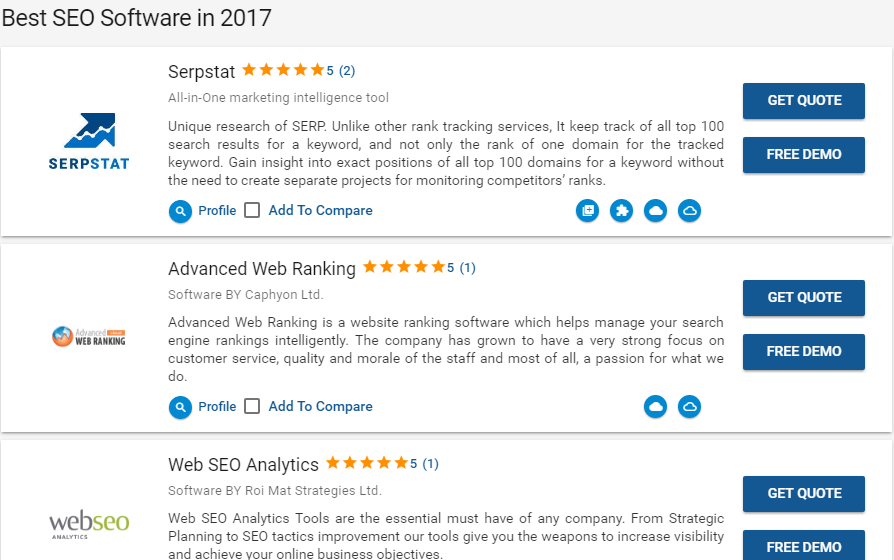Click the library-add icon in the Serpstat row
Image resolution: width=894 pixels, height=560 pixels.
pos(587,211)
